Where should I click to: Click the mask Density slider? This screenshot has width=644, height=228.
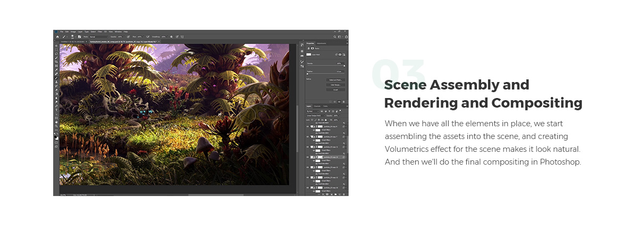pyautogui.click(x=326, y=66)
